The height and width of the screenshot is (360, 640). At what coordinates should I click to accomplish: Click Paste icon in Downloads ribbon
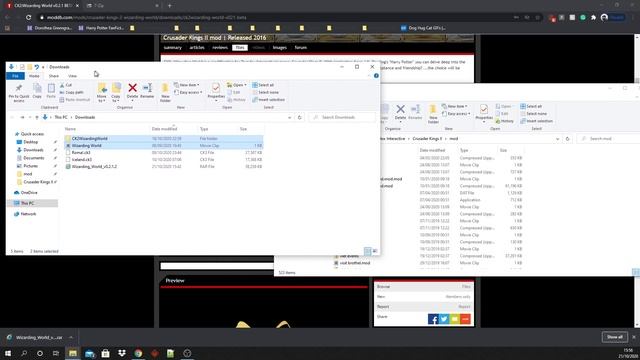(51, 91)
